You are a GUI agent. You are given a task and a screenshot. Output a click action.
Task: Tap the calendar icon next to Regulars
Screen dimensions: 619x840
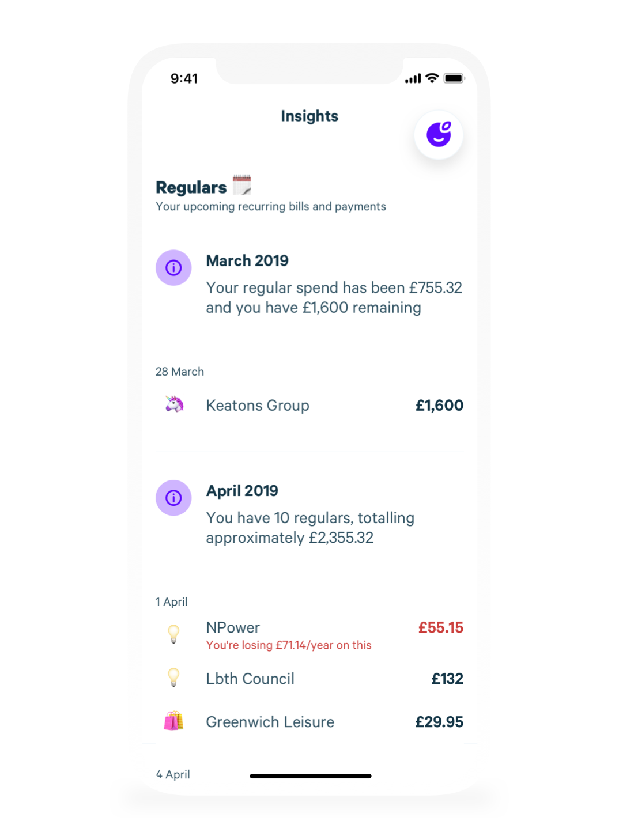(242, 185)
